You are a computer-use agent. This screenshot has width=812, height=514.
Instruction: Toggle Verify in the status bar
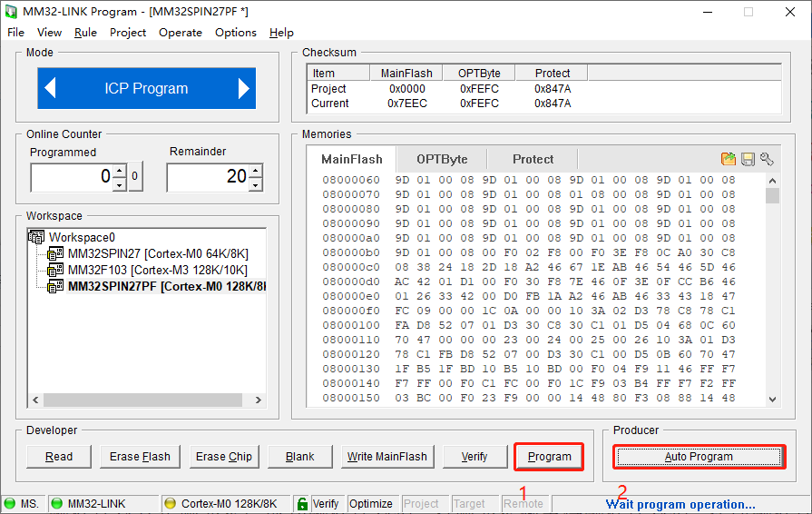tap(325, 504)
